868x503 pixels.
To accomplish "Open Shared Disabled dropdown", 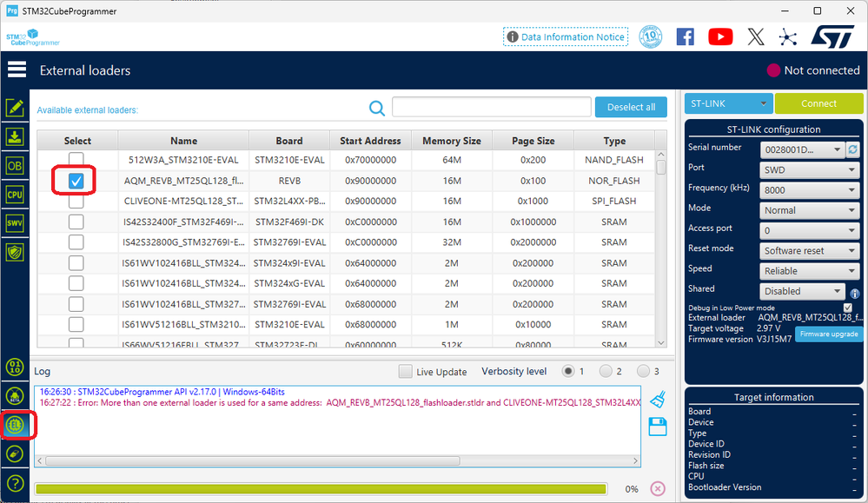I will click(802, 291).
